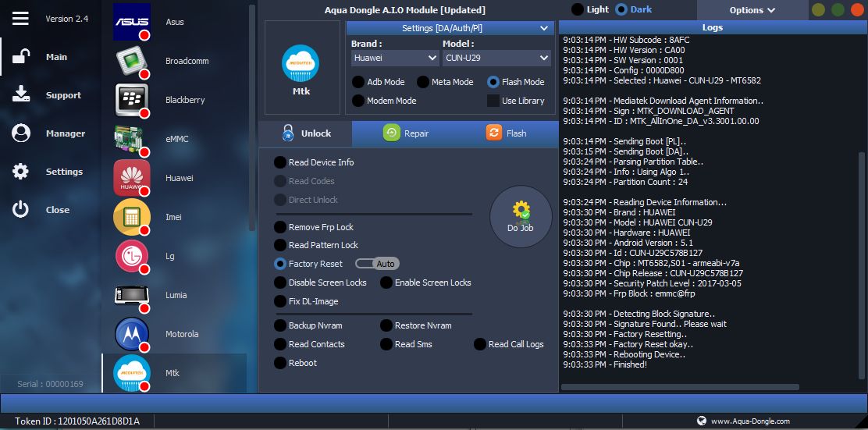The width and height of the screenshot is (868, 430).
Task: Select Remove Frp Lock option
Action: [314, 227]
